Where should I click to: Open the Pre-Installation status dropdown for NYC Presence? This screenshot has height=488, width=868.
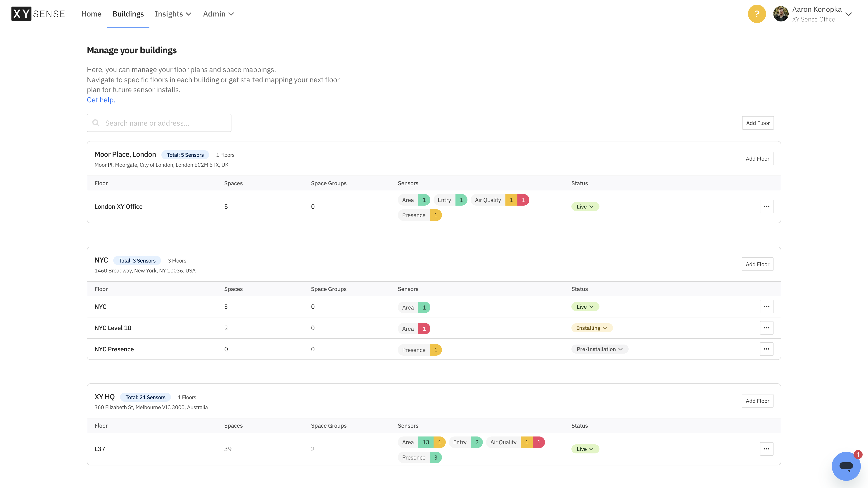tap(599, 349)
